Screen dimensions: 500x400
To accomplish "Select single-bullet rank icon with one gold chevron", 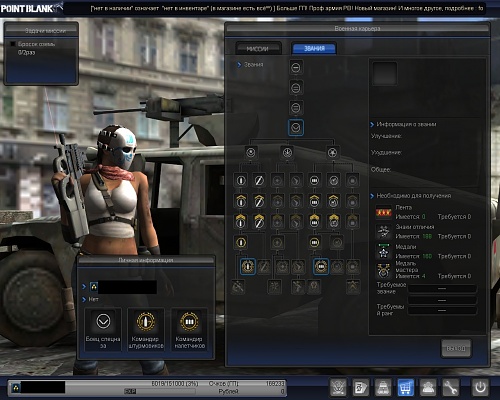I will (241, 201).
